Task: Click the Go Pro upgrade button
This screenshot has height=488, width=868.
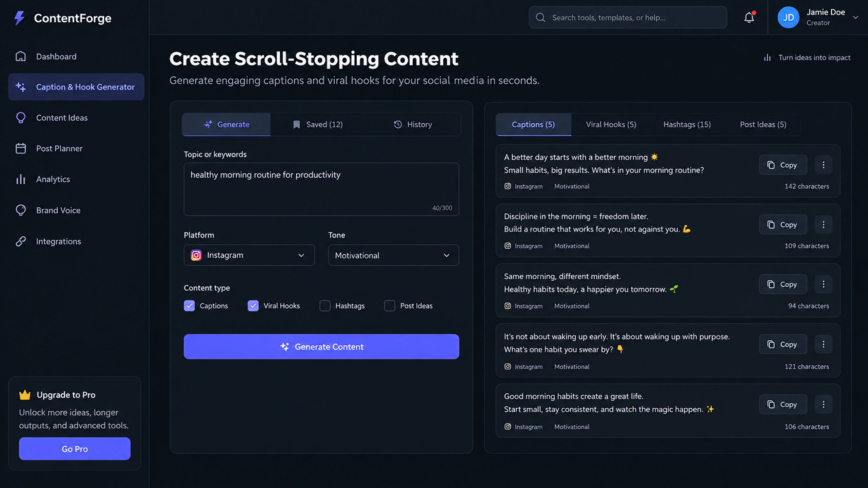Action: 75,449
